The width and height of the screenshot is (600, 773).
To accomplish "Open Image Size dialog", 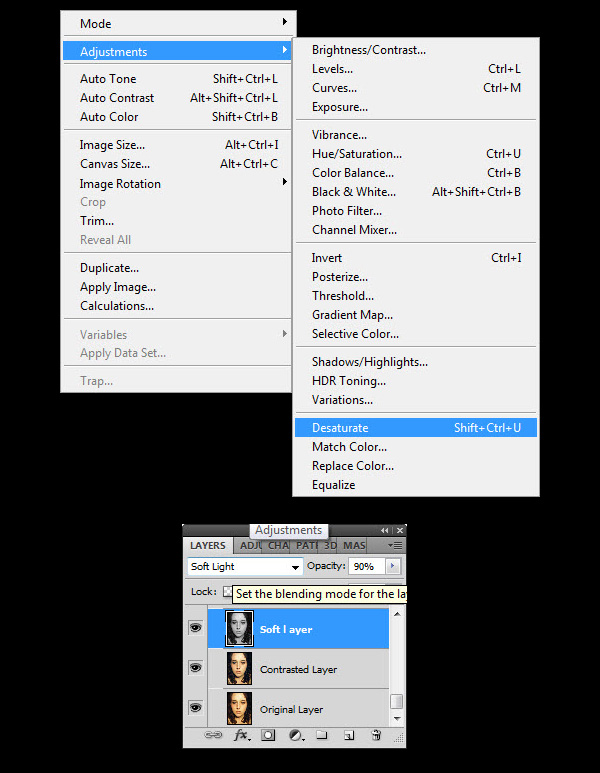I will point(177,145).
